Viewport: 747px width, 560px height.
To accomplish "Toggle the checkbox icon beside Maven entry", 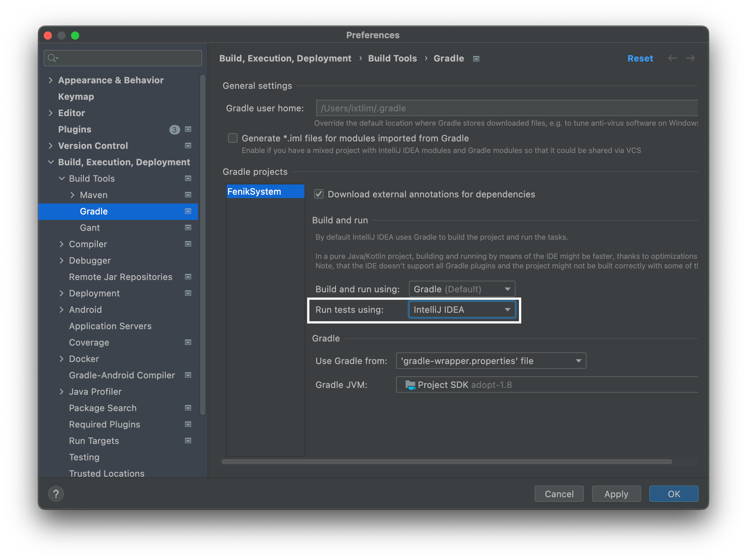I will tap(187, 195).
